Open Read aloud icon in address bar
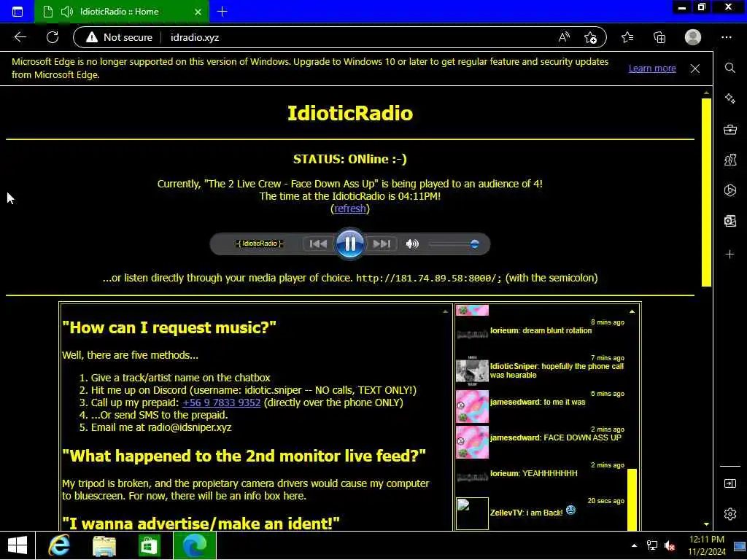Screen dimensions: 747x560 pos(564,37)
